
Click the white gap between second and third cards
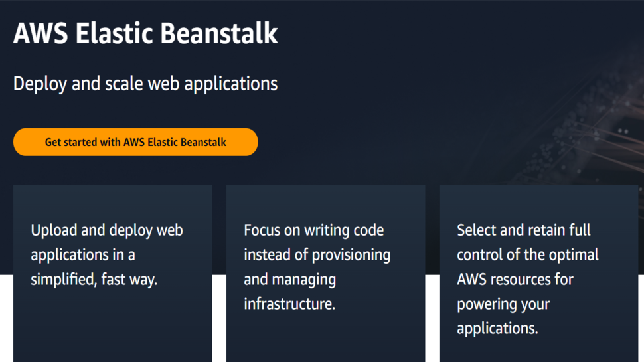pos(432,319)
